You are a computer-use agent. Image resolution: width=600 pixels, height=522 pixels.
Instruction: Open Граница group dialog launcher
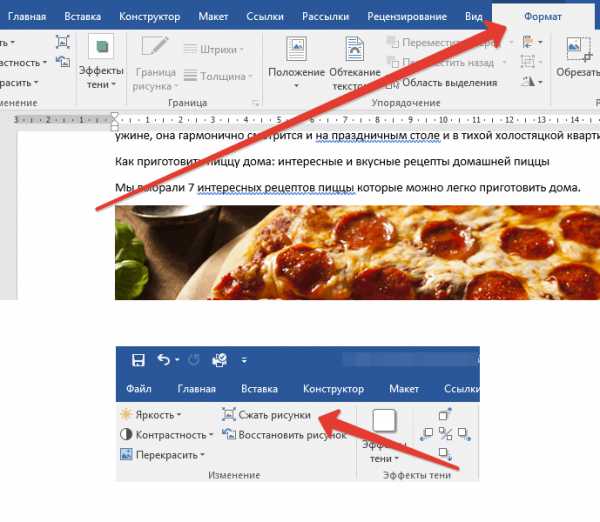tap(256, 103)
